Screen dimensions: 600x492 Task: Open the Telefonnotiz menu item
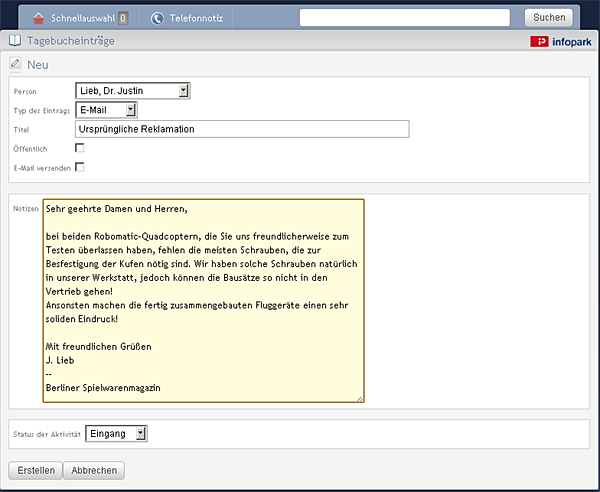pyautogui.click(x=186, y=18)
